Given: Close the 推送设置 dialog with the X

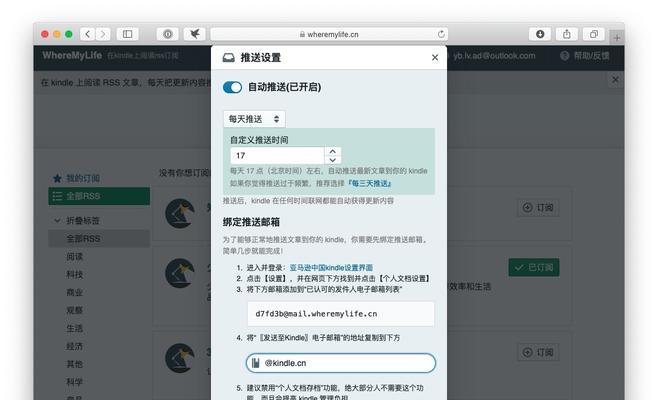Looking at the screenshot, I should click(x=435, y=58).
